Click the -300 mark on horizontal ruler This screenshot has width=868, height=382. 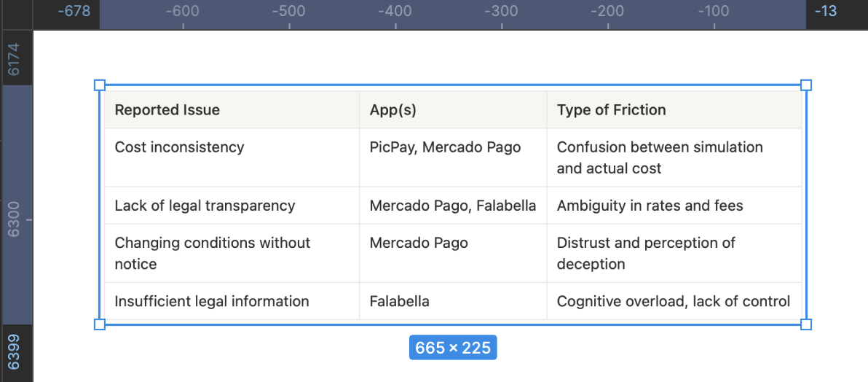[501, 12]
